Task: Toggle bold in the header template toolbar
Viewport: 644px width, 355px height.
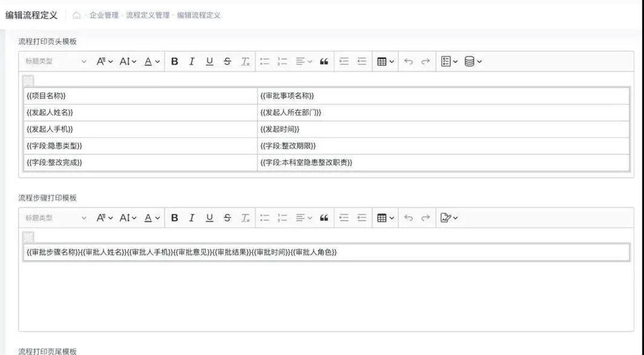Action: pyautogui.click(x=174, y=62)
